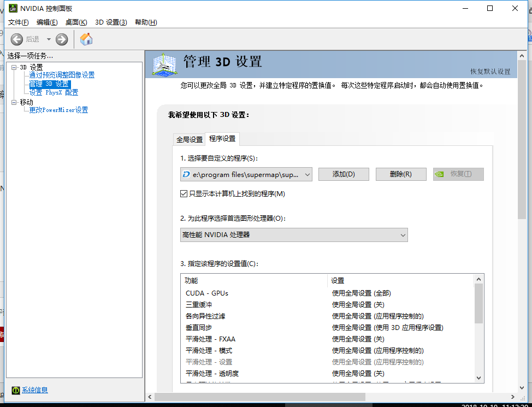Switch to the 程序设置 tab
The image size is (532, 407).
click(222, 139)
